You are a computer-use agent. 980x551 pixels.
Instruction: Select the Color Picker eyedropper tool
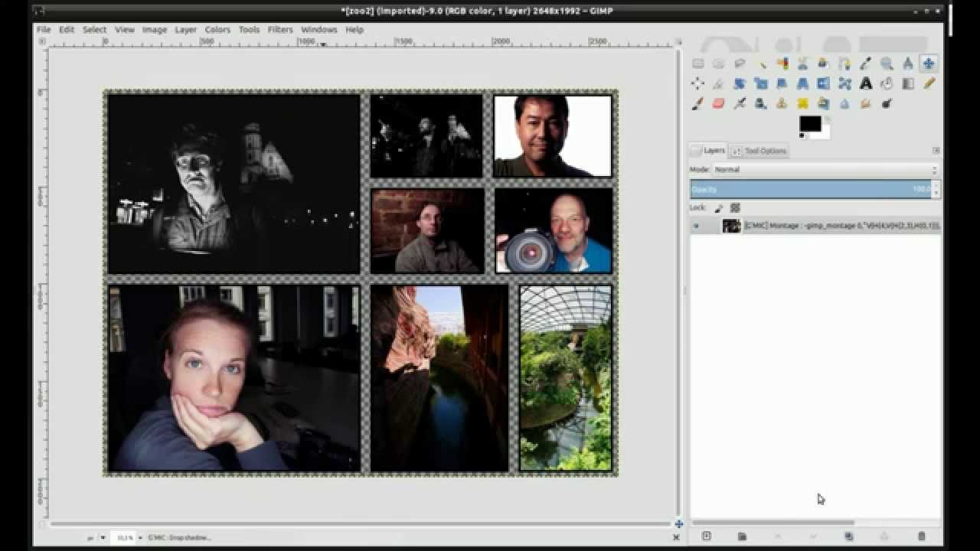[866, 64]
